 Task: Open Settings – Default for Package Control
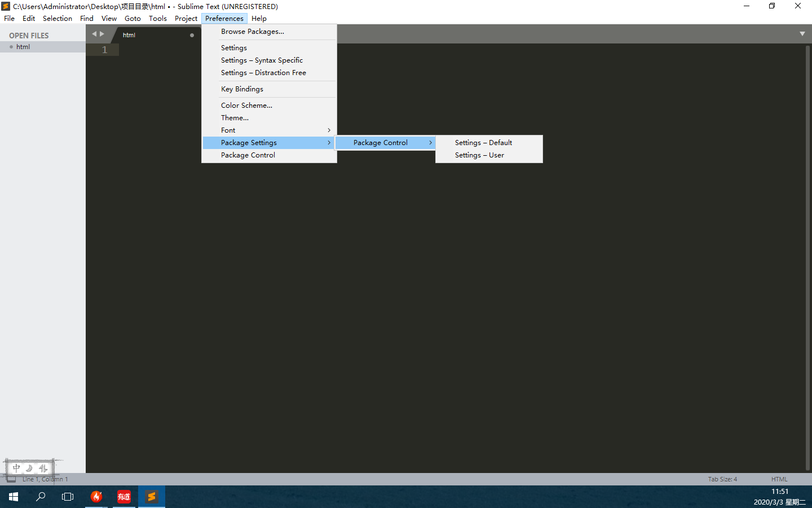(x=489, y=143)
